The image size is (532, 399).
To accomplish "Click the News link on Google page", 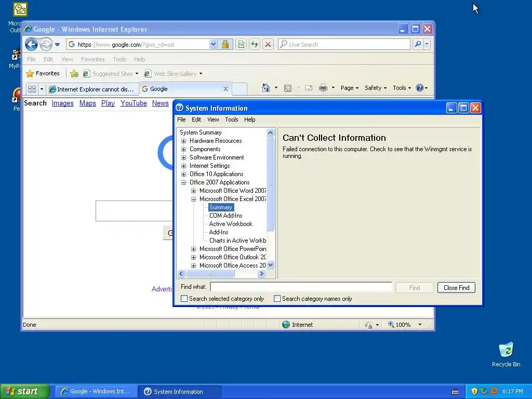I will (160, 103).
